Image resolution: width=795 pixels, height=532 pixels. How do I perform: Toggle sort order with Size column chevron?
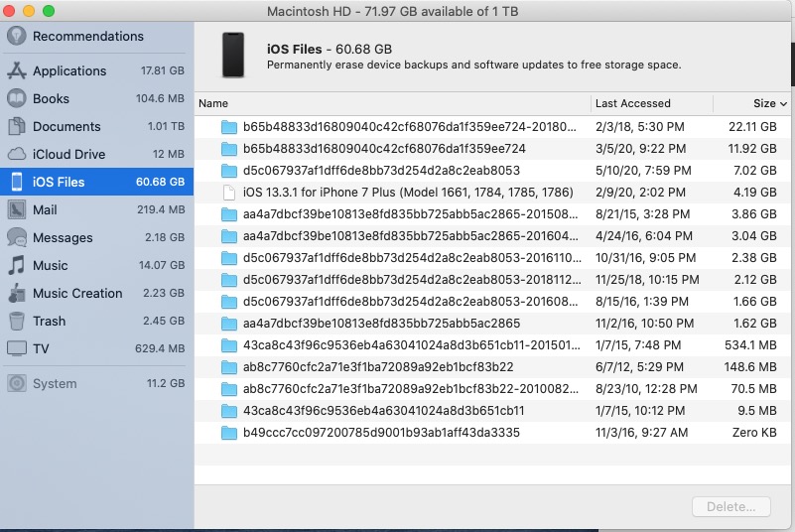pyautogui.click(x=783, y=104)
